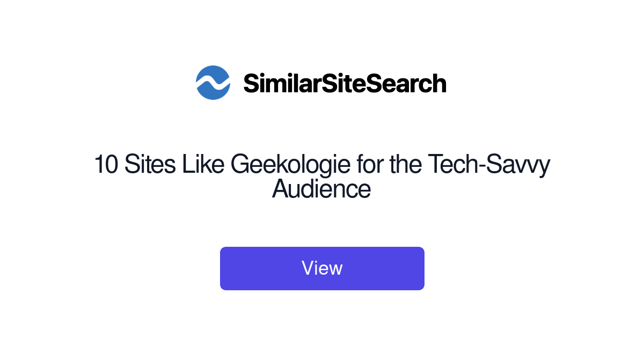Click the blue wave logo icon

[x=213, y=83]
